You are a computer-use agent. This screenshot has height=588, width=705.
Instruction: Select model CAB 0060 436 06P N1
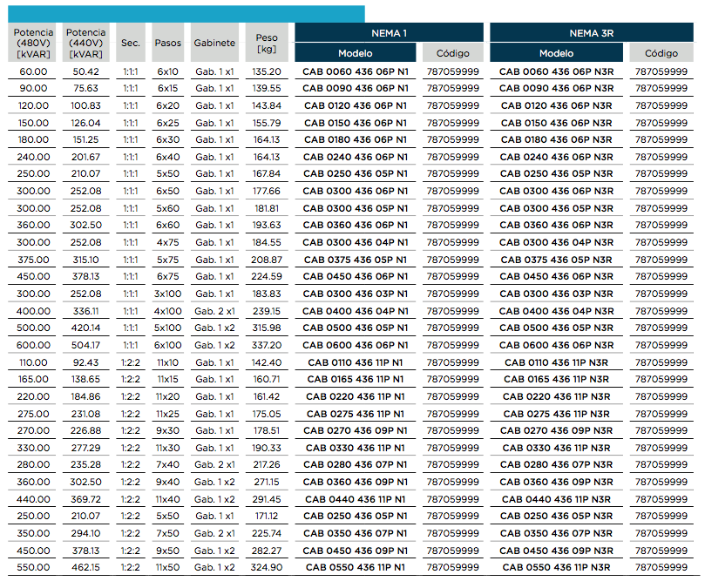pyautogui.click(x=356, y=71)
